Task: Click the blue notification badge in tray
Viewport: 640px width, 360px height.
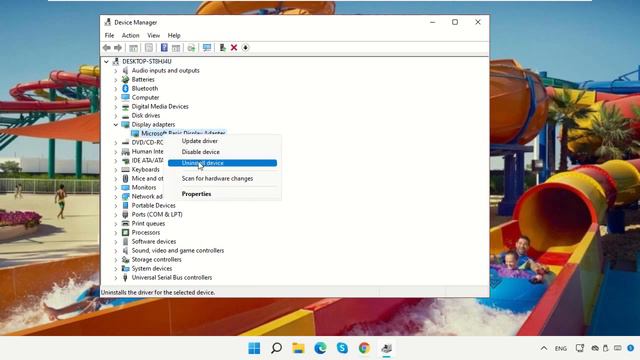Action: coord(631,348)
